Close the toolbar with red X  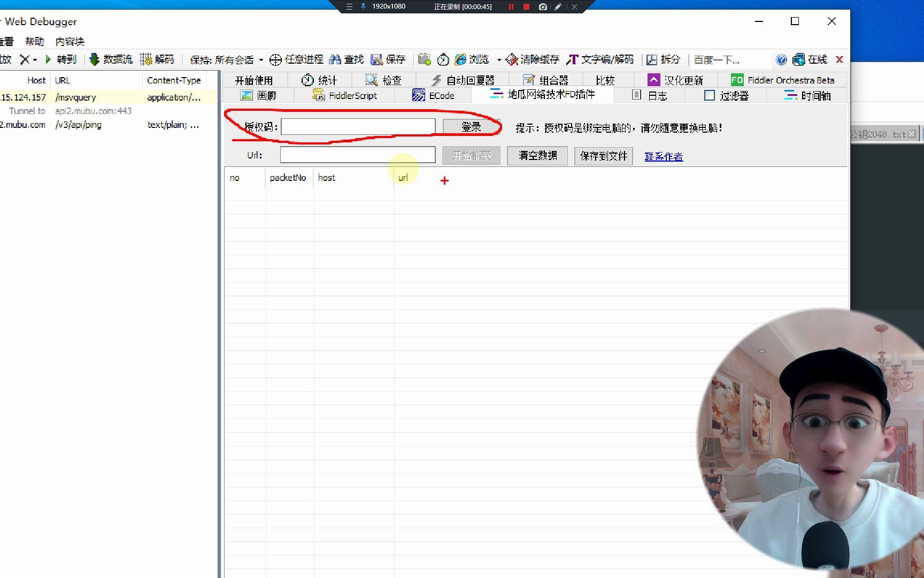pyautogui.click(x=840, y=59)
